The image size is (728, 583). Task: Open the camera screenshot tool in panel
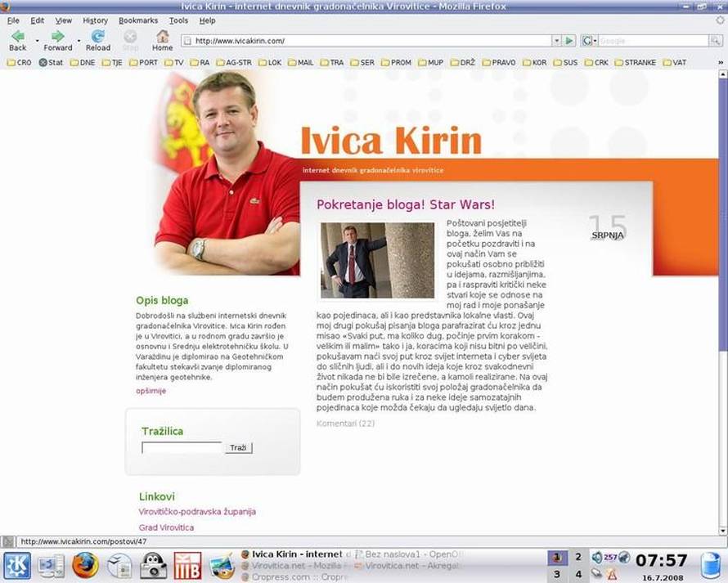click(x=153, y=565)
